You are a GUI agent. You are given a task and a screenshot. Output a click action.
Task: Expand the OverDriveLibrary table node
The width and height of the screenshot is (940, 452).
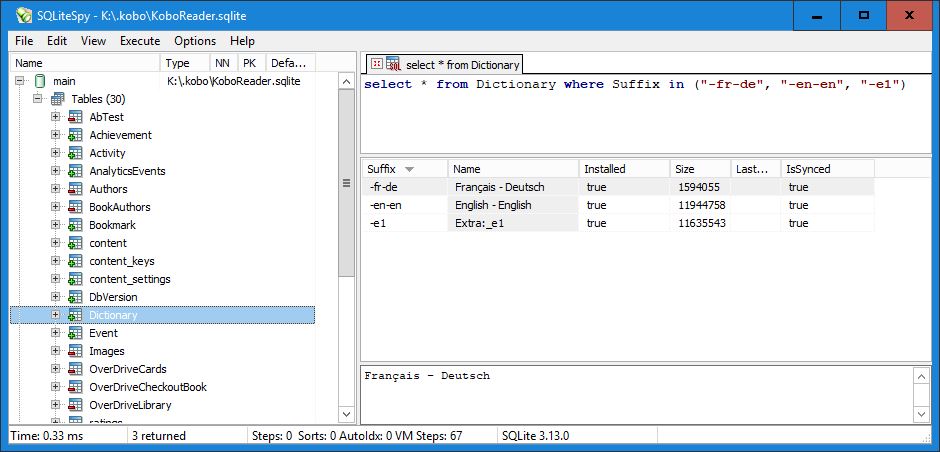[x=56, y=404]
